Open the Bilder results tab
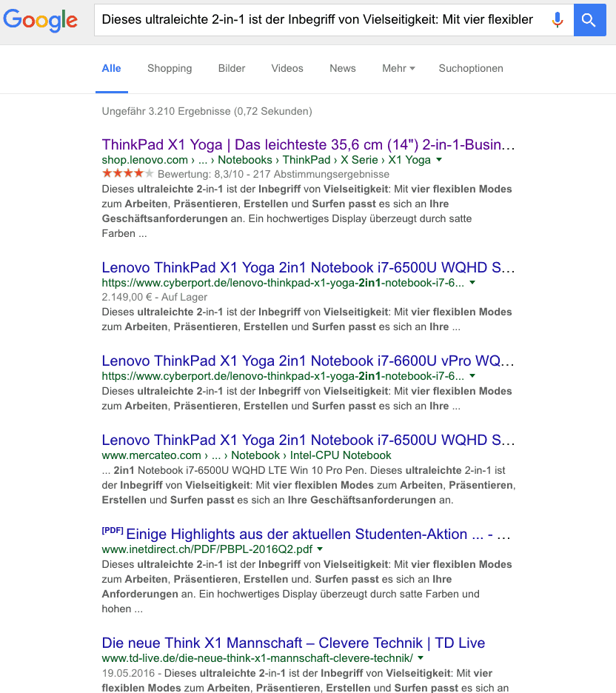616x693 pixels. pos(232,68)
